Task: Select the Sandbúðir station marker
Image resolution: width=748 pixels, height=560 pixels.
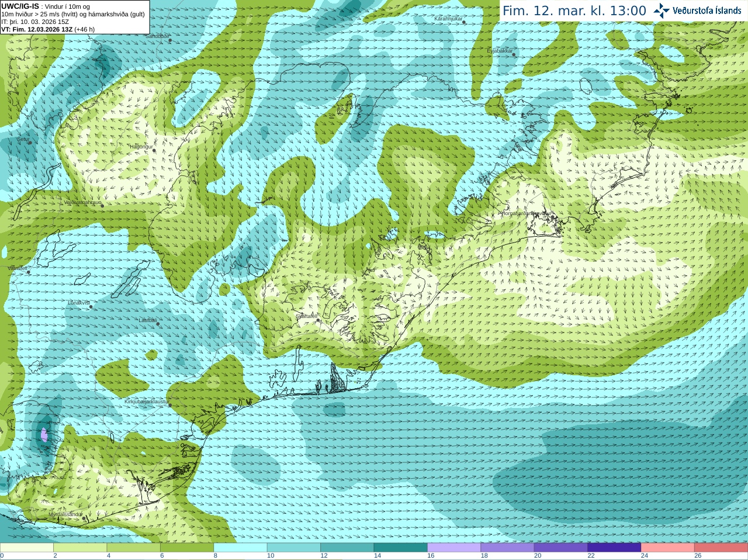Action: (x=170, y=40)
